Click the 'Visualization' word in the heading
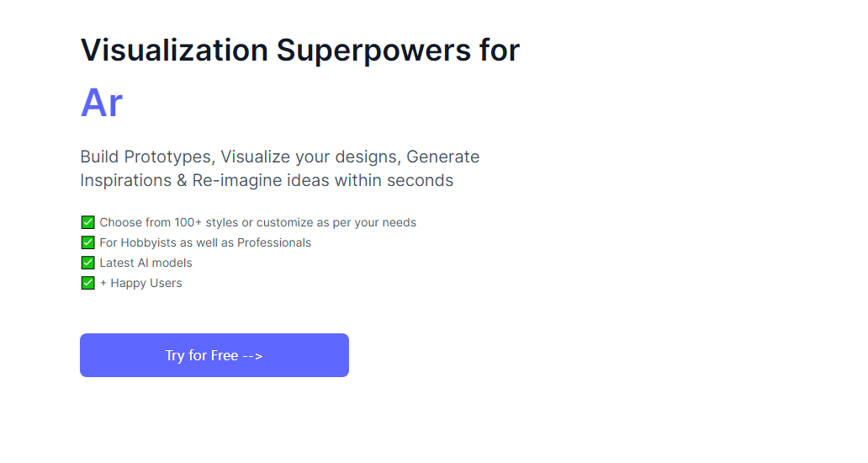The height and width of the screenshot is (463, 868). pyautogui.click(x=174, y=50)
